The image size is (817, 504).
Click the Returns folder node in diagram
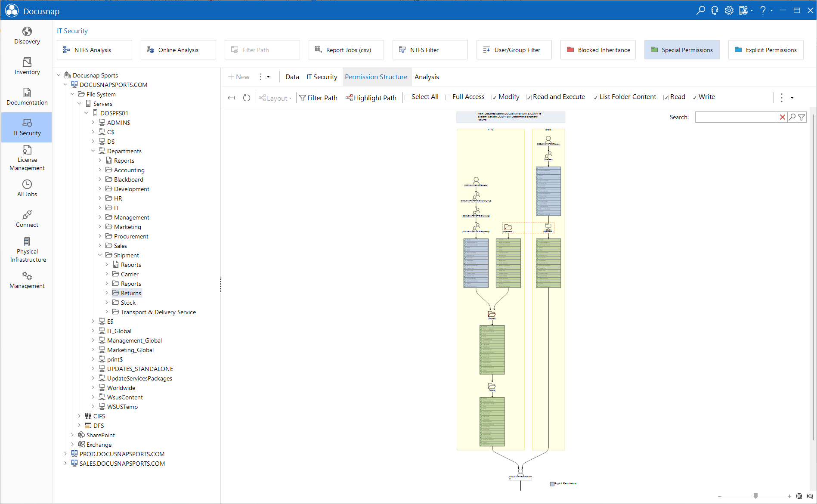point(492,387)
